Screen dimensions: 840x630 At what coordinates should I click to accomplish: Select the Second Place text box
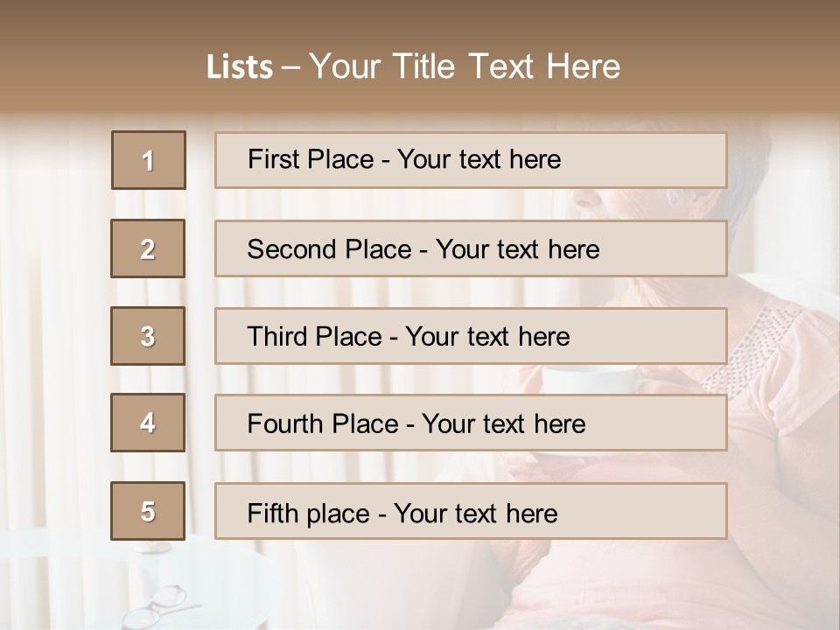tap(471, 248)
